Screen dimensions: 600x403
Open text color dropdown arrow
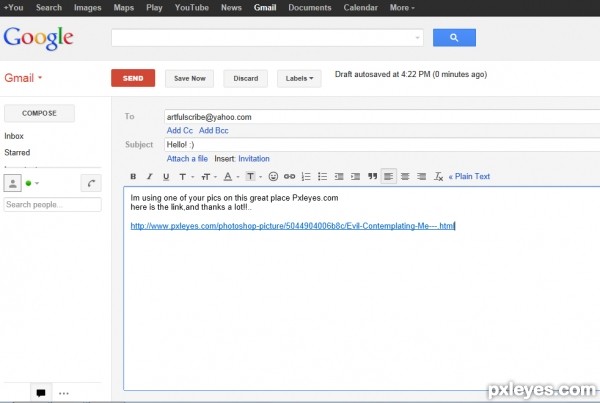[238, 177]
